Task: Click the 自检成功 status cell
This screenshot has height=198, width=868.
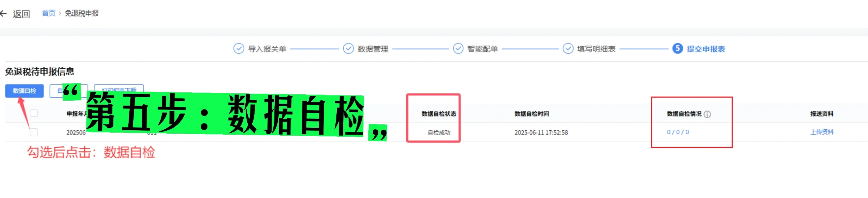Action: pos(439,133)
